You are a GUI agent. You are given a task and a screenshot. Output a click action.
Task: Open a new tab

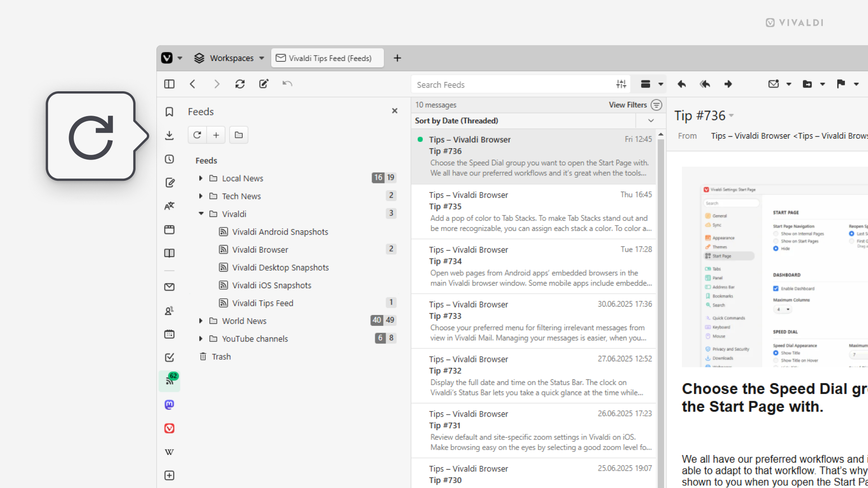click(x=397, y=58)
